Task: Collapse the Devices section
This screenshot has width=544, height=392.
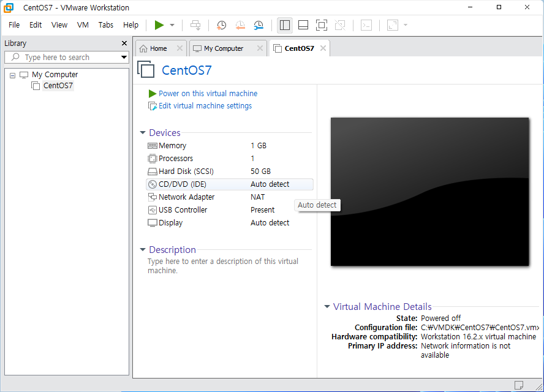Action: pyautogui.click(x=143, y=133)
